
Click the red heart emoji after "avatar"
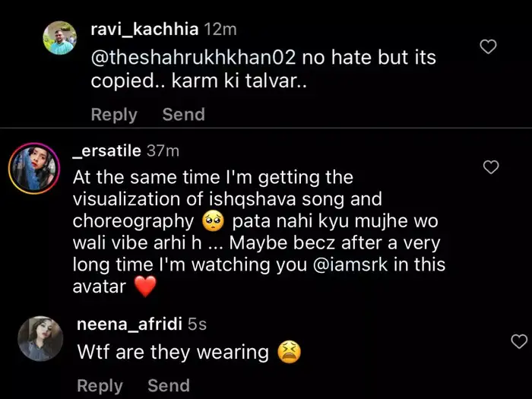(x=144, y=287)
